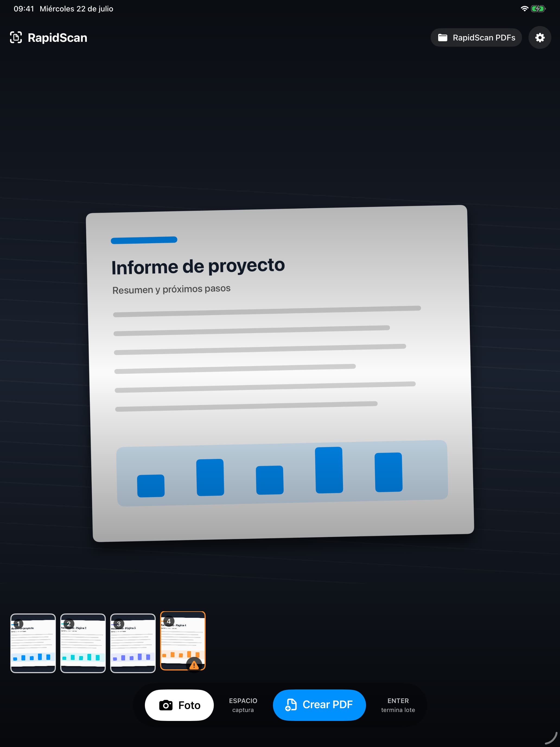Tap the date Miércoles 22 de julio
Viewport: 560px width, 747px height.
point(76,9)
